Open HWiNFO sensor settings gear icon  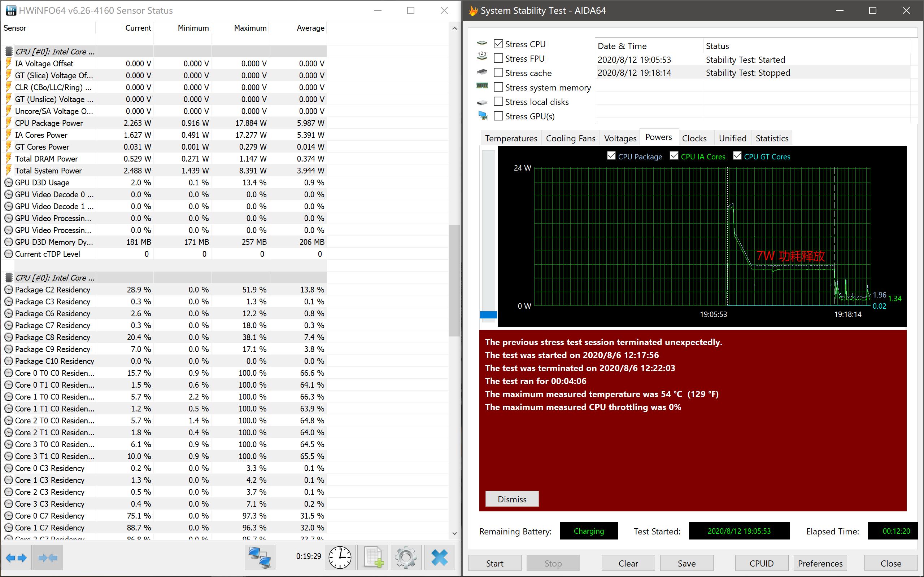pyautogui.click(x=406, y=558)
